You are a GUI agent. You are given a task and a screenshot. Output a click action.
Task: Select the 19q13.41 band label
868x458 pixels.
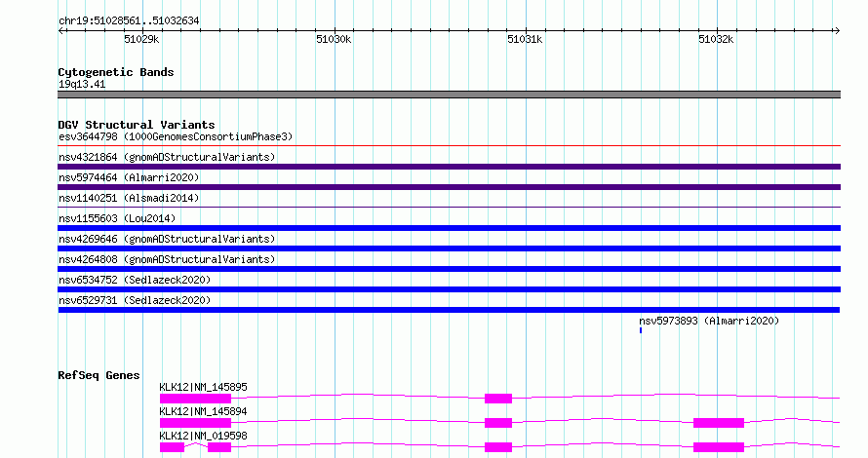pyautogui.click(x=82, y=84)
